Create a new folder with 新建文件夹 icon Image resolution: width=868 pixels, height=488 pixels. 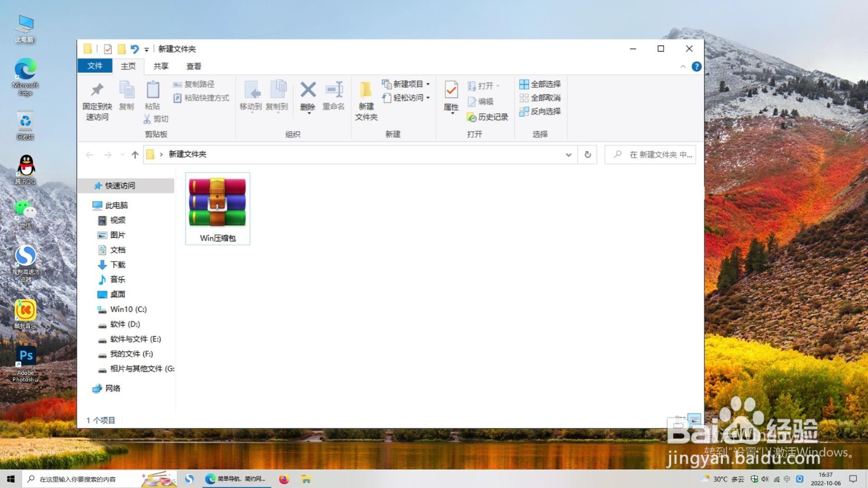point(365,100)
